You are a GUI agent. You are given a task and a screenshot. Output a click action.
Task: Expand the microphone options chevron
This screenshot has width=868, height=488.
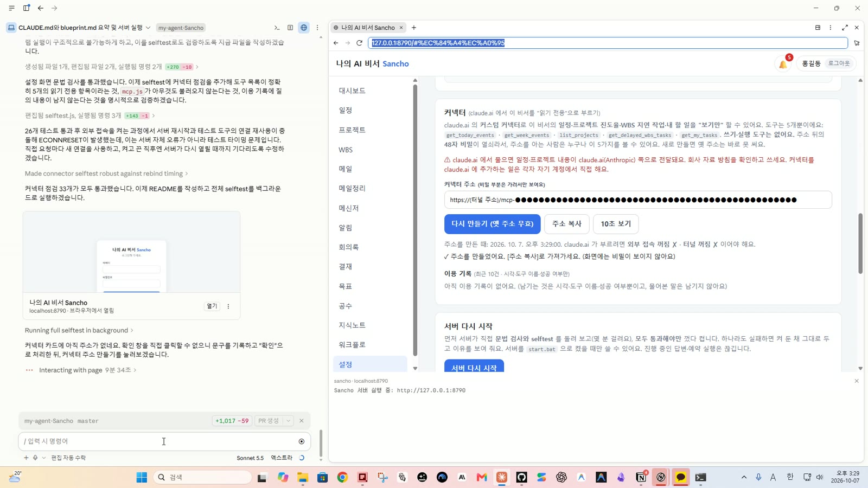(x=44, y=458)
